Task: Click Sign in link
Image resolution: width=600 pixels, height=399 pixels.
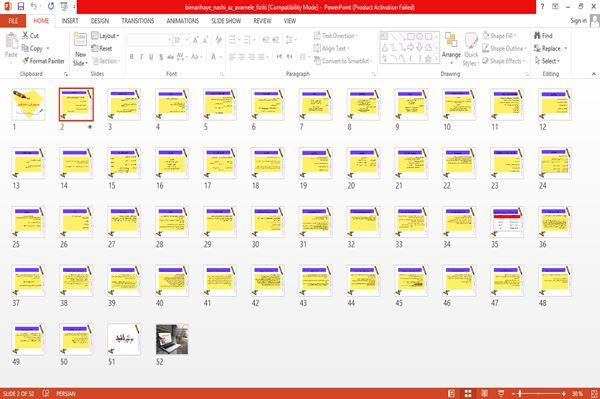Action: tap(578, 21)
